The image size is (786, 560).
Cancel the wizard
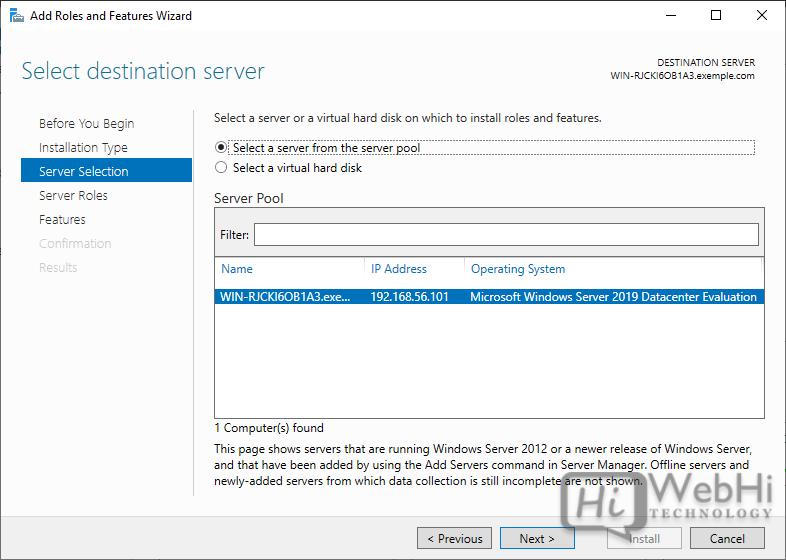point(727,538)
